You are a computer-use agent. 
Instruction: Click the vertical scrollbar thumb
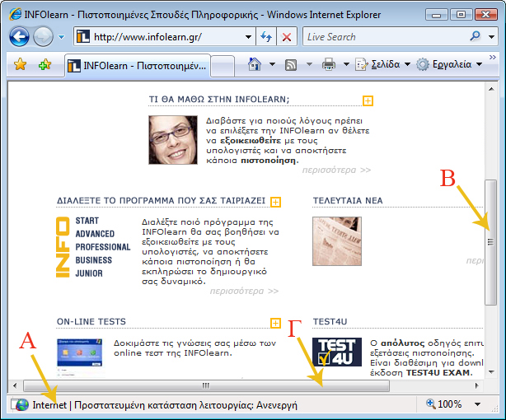[491, 242]
